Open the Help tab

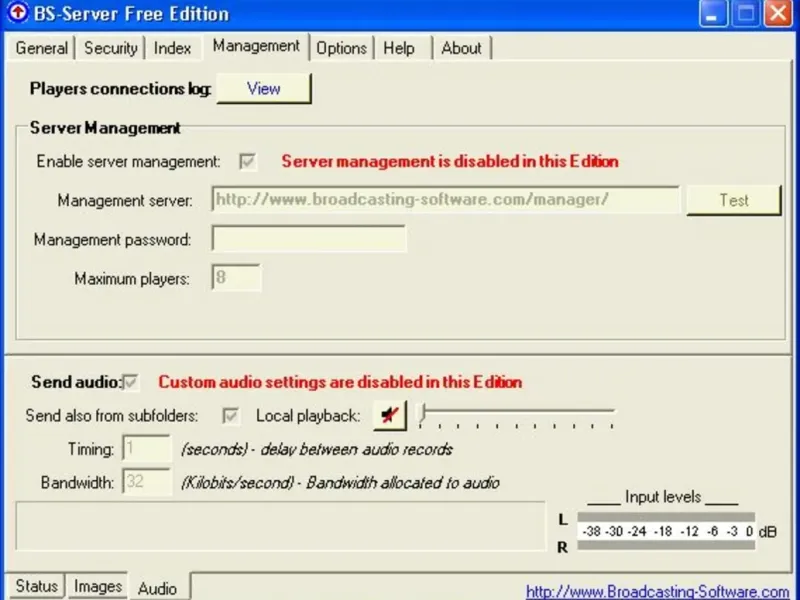[399, 48]
